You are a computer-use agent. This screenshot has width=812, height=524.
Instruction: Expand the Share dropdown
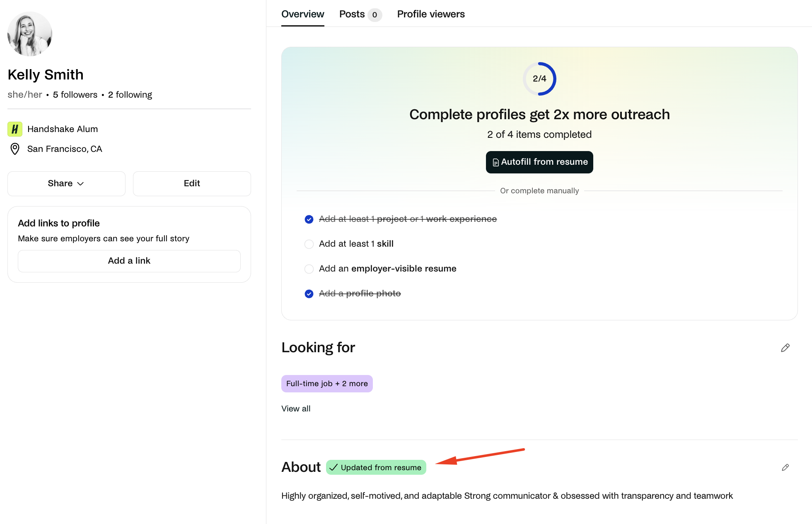point(66,183)
